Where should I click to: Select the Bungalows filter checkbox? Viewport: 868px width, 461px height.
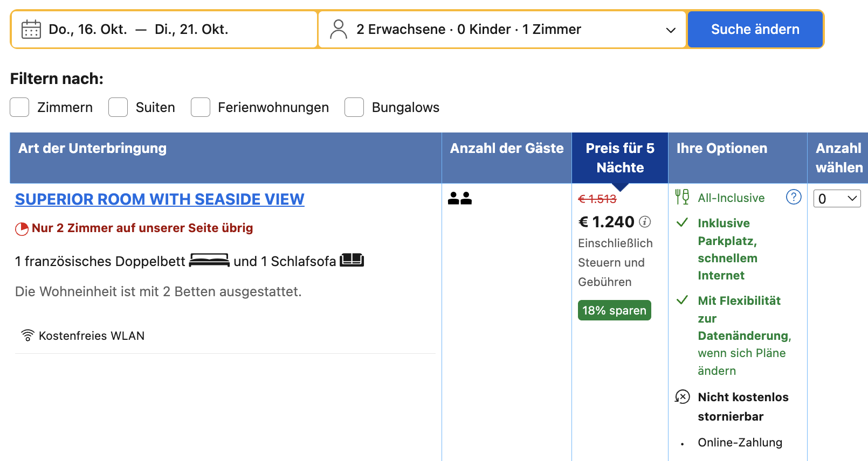coord(354,107)
